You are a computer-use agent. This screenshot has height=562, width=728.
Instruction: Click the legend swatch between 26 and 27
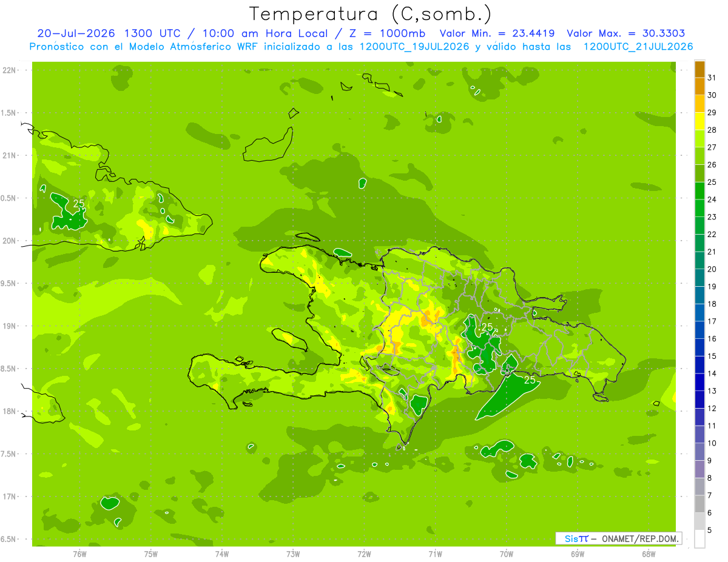pos(699,155)
